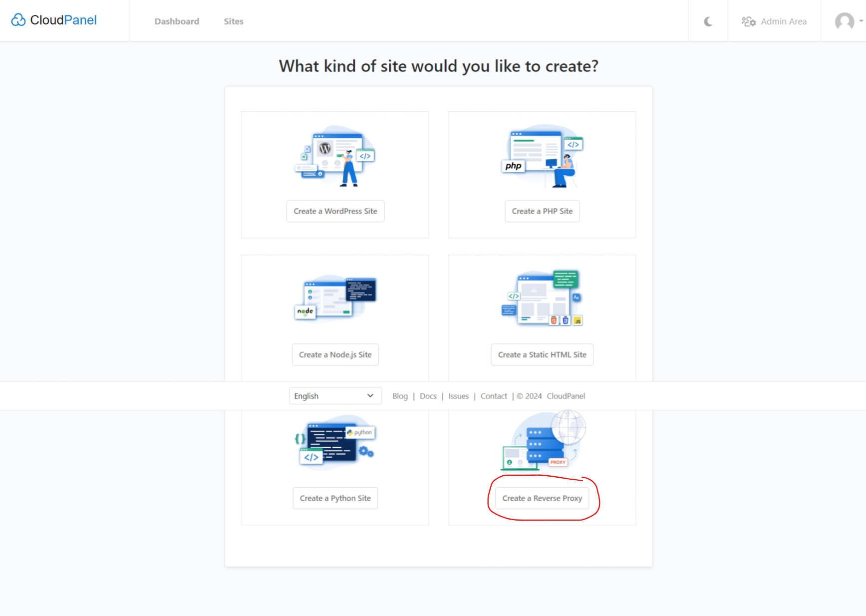Open the Dashboard menu item
The width and height of the screenshot is (866, 616).
[177, 21]
